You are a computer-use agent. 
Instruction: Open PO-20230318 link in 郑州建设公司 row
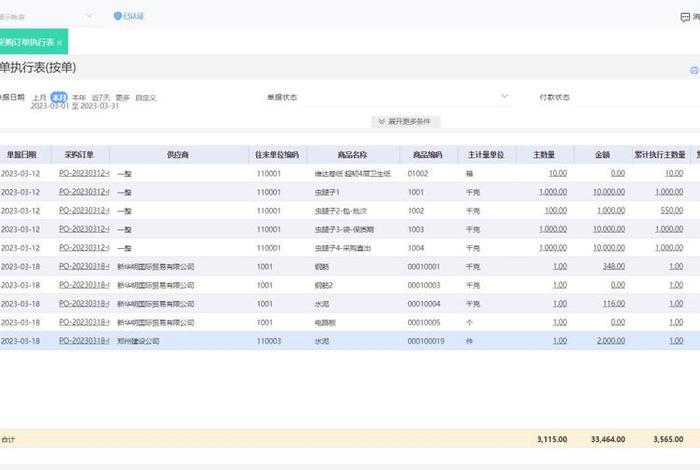coord(84,341)
